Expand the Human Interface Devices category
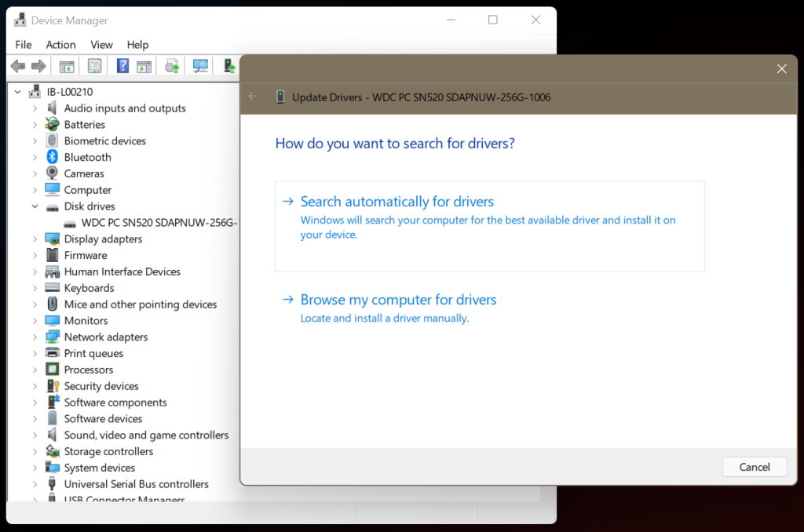Screen dimensions: 804x532 coord(35,271)
